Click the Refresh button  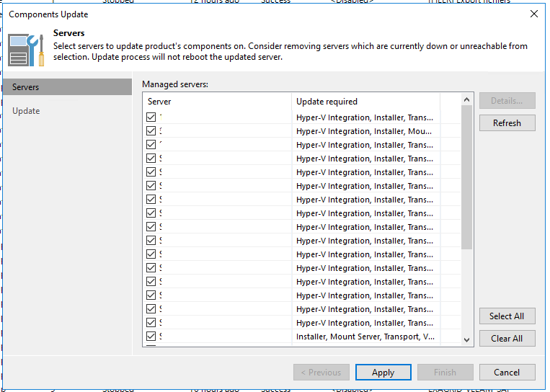coord(507,123)
